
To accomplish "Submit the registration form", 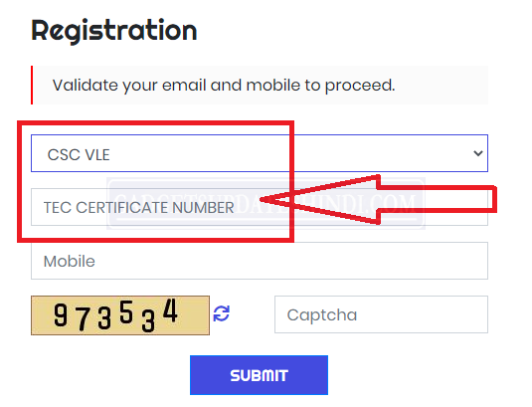I will tap(259, 375).
